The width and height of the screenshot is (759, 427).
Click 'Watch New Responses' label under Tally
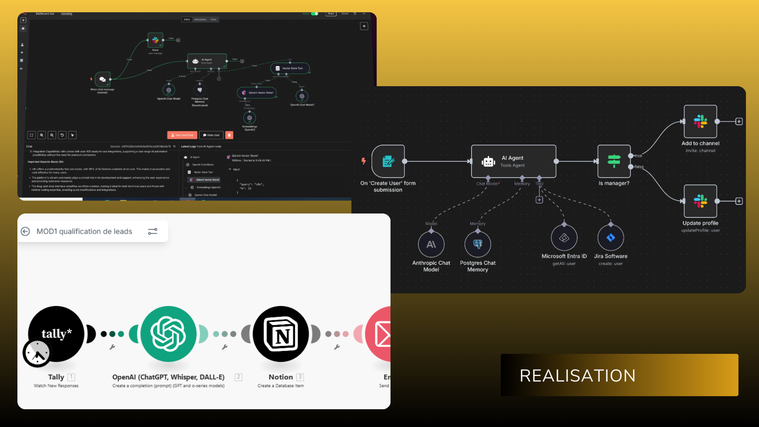click(56, 386)
